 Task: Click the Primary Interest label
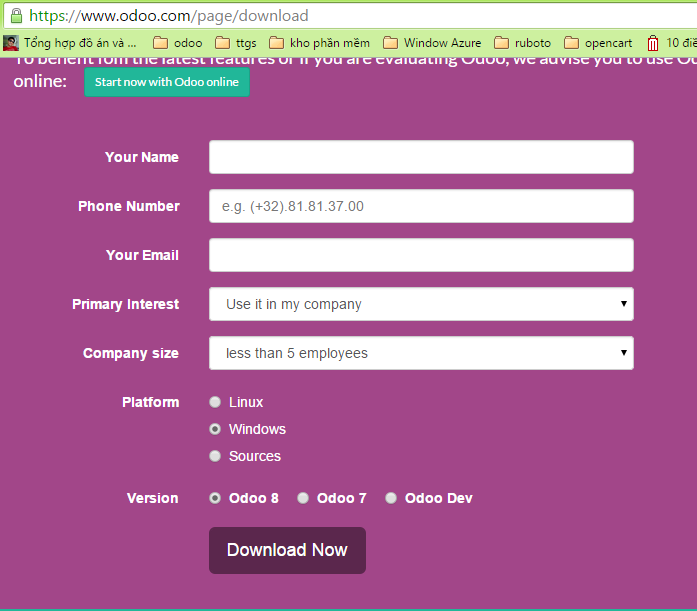pos(126,304)
